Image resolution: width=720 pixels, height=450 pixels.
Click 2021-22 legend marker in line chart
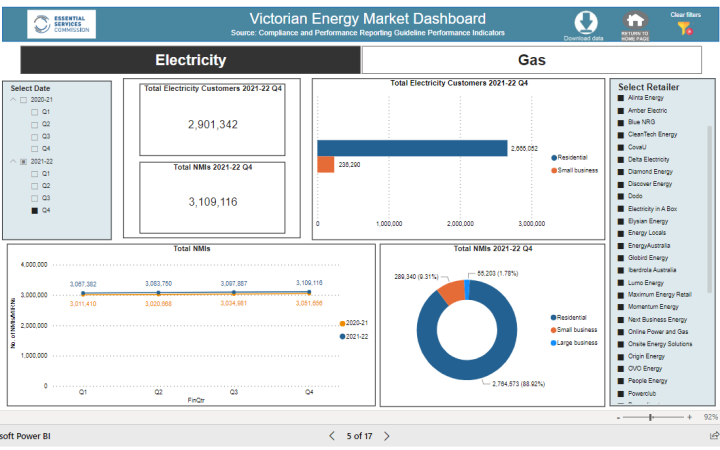[342, 337]
